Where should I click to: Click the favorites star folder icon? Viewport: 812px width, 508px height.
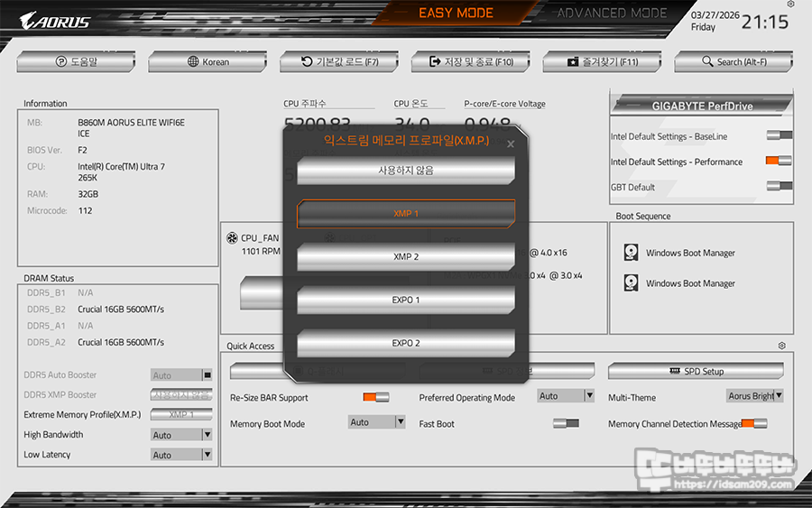coord(573,62)
